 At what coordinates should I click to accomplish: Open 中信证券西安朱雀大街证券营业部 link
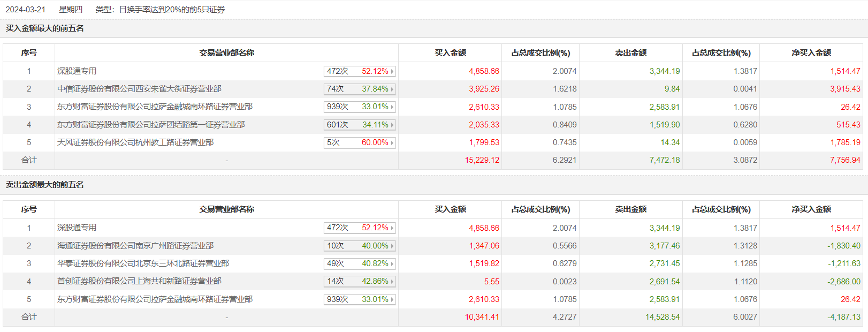[139, 89]
